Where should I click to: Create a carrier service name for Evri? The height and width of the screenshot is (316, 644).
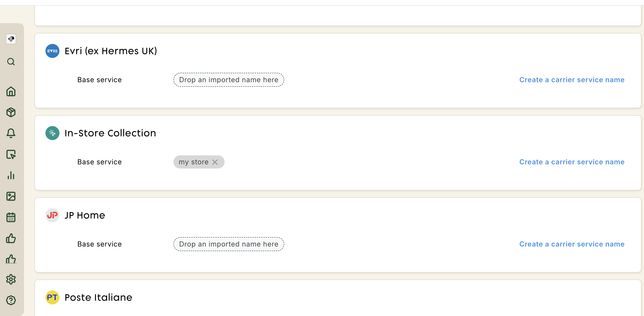point(572,80)
